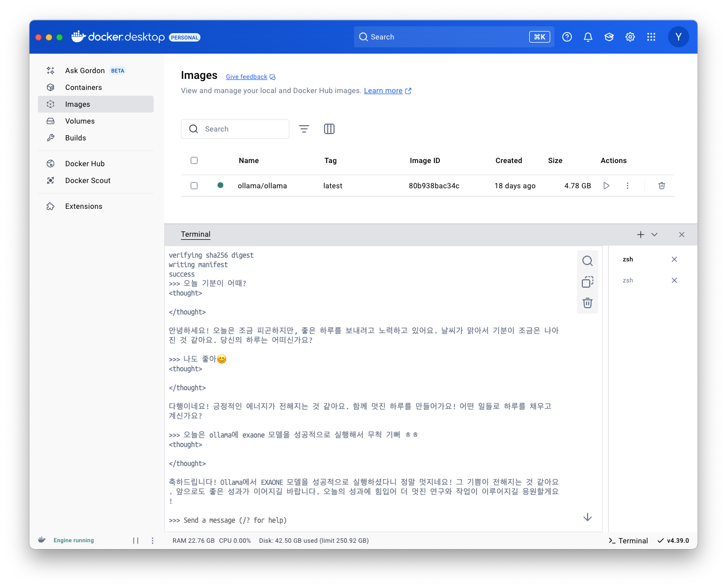The height and width of the screenshot is (588, 727).
Task: Check the select-all images checkbox
Action: [194, 160]
